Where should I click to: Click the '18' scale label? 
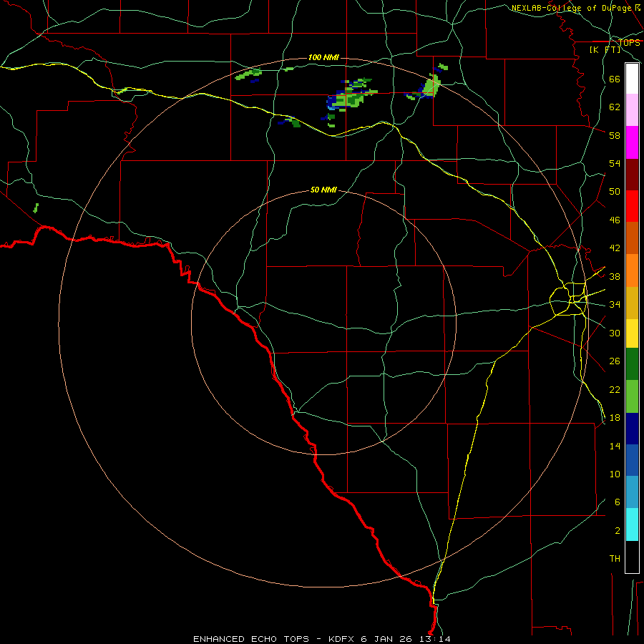coord(615,418)
